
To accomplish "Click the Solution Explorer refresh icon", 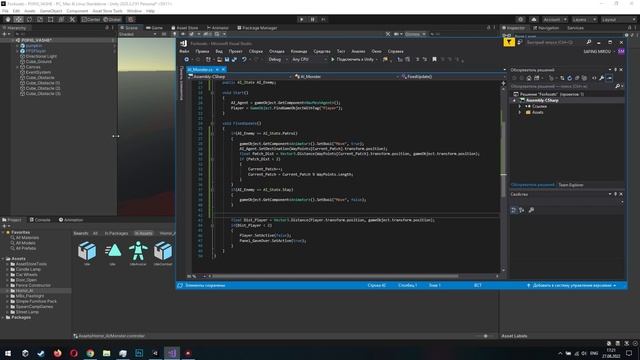I will tap(569, 78).
